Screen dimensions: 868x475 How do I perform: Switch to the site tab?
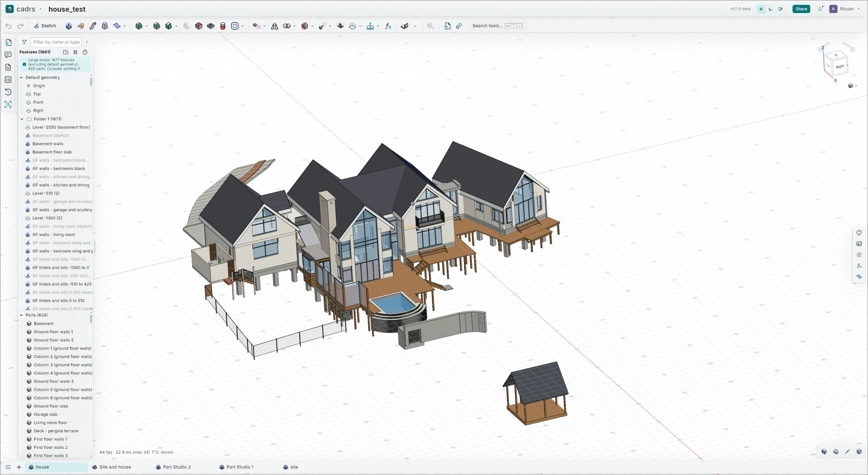pos(290,467)
